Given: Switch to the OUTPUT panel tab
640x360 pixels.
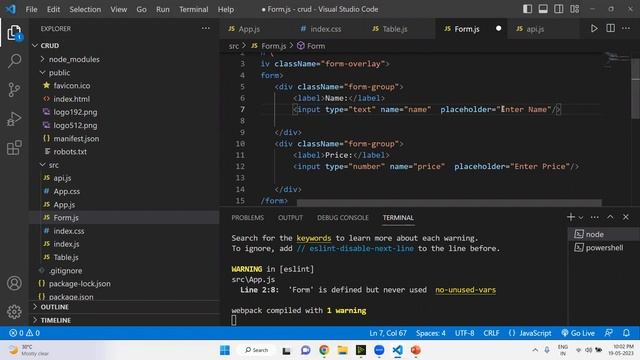Looking at the screenshot, I should 290,218.
